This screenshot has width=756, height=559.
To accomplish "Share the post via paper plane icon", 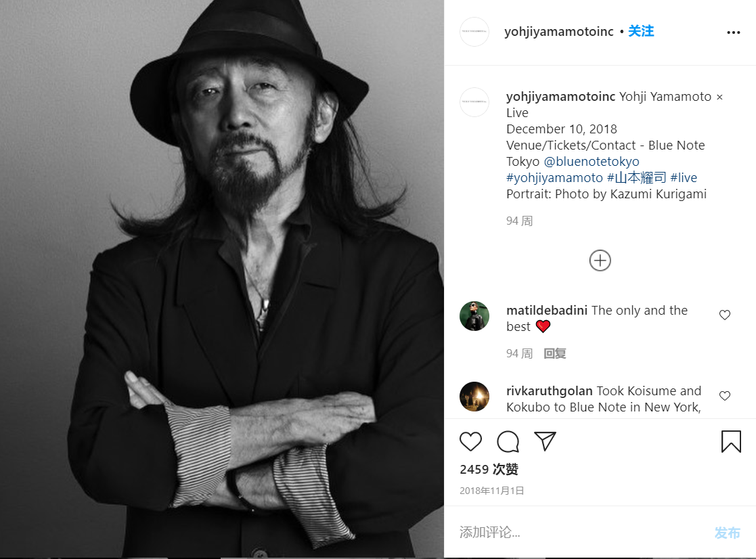I will coord(545,441).
